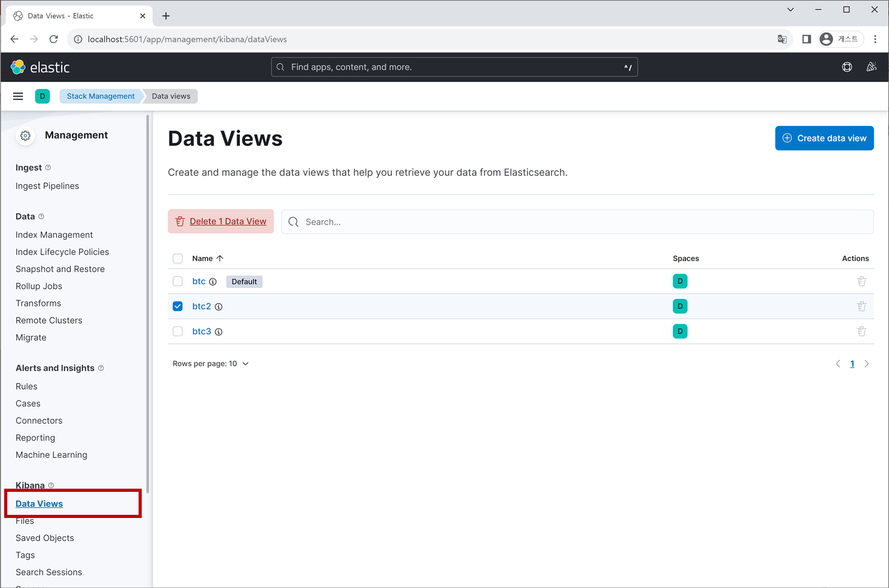Open the browser three-dot menu

click(x=875, y=39)
